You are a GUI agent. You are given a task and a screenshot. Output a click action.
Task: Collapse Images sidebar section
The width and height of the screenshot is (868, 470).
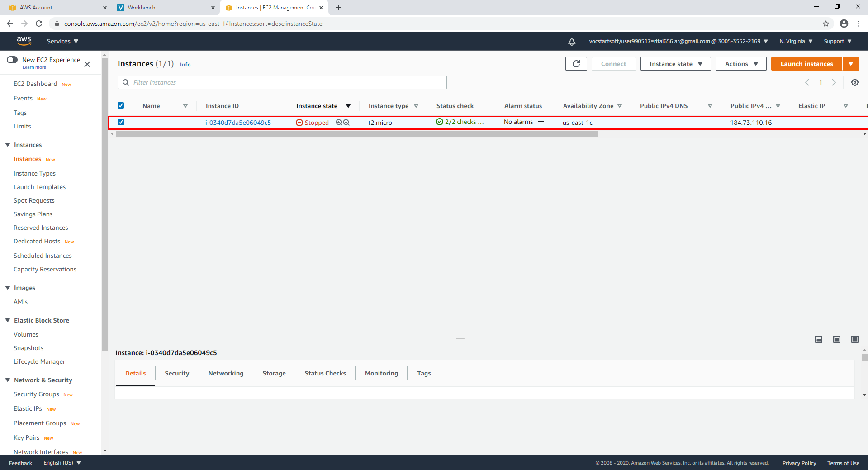pos(8,288)
